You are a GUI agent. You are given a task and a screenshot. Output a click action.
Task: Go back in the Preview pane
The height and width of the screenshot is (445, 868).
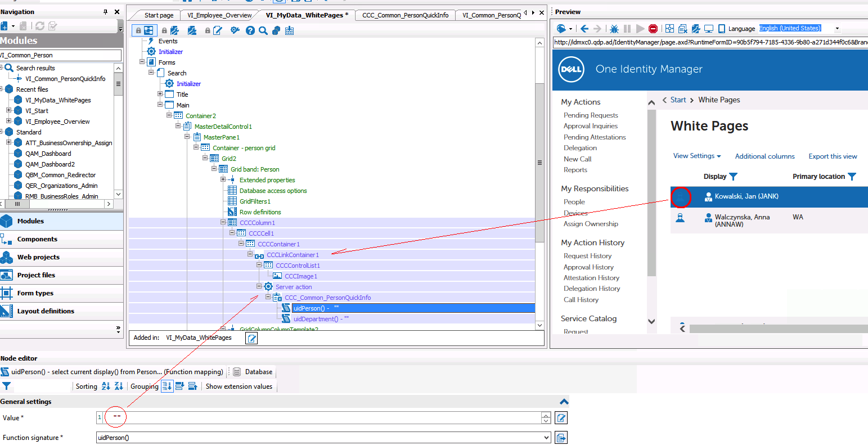(584, 28)
